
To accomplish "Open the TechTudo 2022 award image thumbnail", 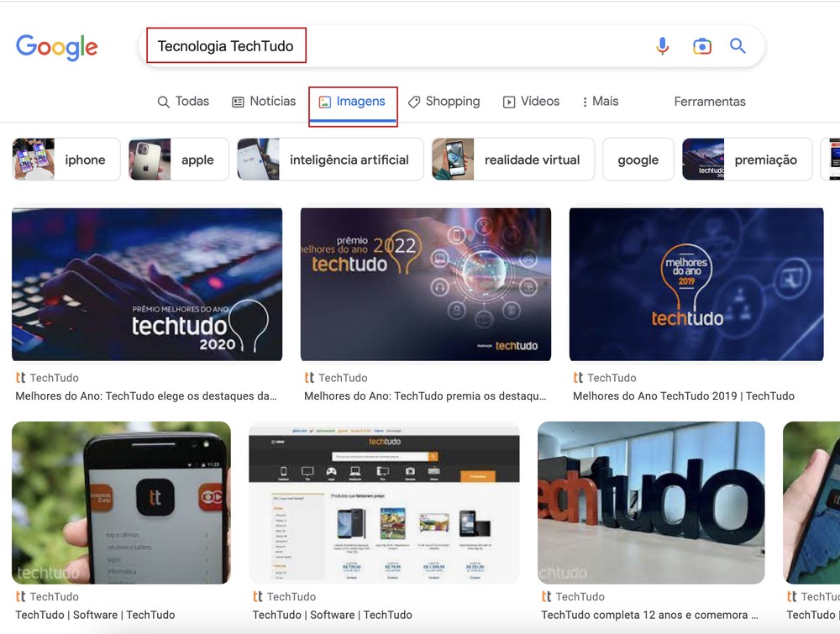I will (425, 284).
